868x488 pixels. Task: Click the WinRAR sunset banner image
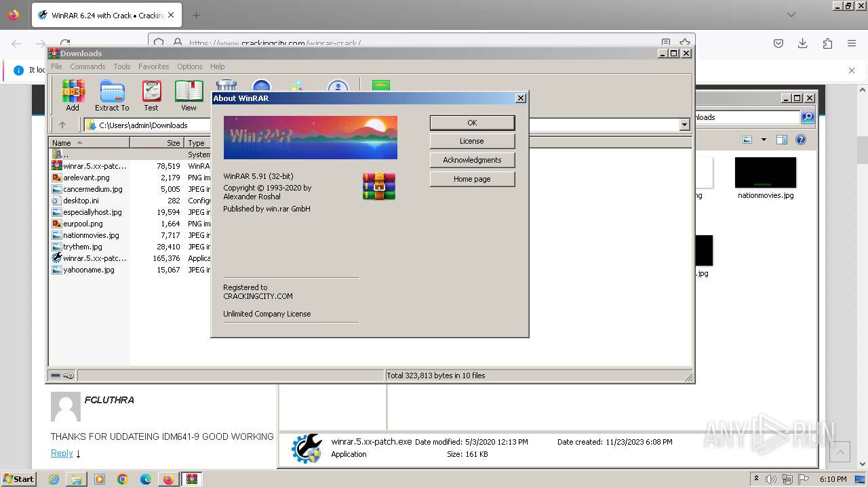[x=311, y=138]
